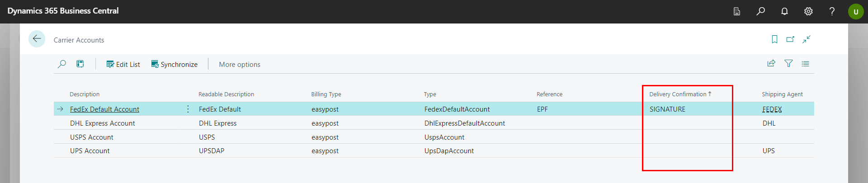Select the UPS Account row description
Screen dimensions: 868x183
90,151
